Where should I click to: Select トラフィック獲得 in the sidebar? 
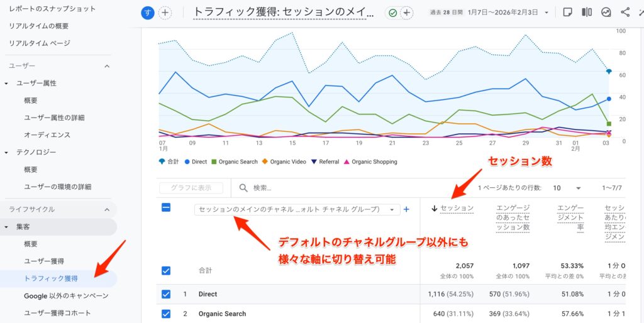[x=51, y=278]
